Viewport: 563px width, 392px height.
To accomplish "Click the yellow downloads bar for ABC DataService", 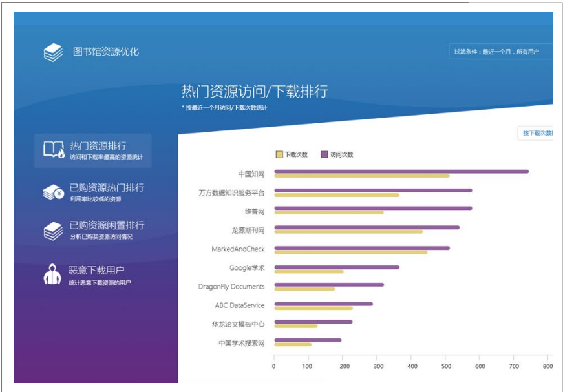I will tap(313, 308).
